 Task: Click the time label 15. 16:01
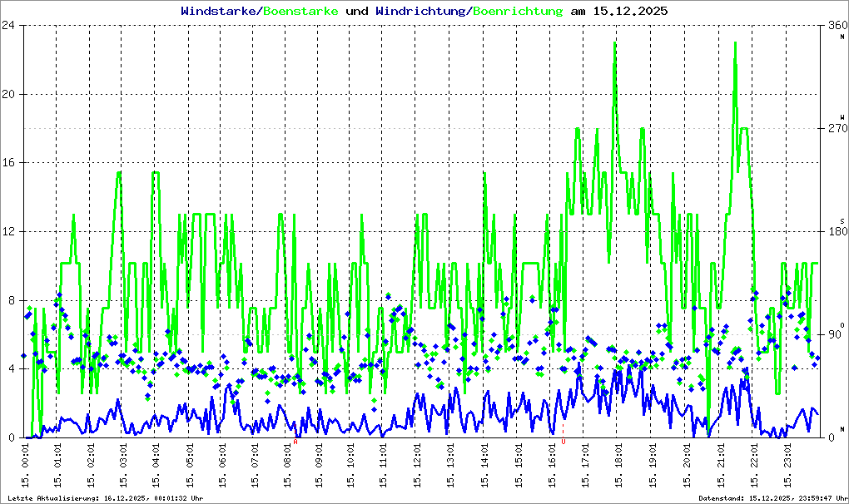coord(552,465)
